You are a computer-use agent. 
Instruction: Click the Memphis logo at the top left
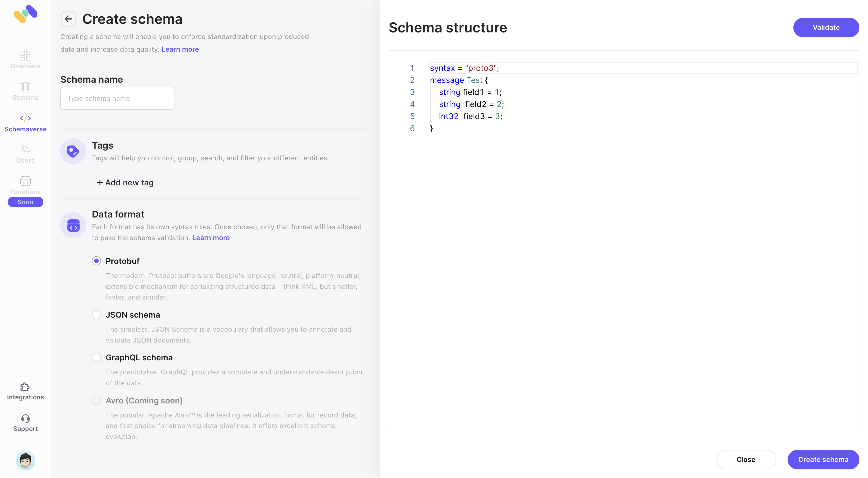pos(26,14)
